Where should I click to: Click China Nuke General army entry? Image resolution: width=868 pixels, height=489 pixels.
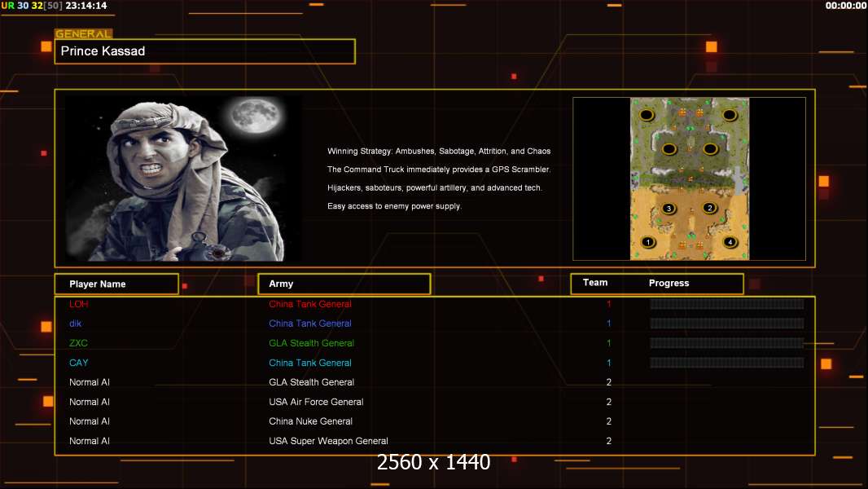click(310, 421)
